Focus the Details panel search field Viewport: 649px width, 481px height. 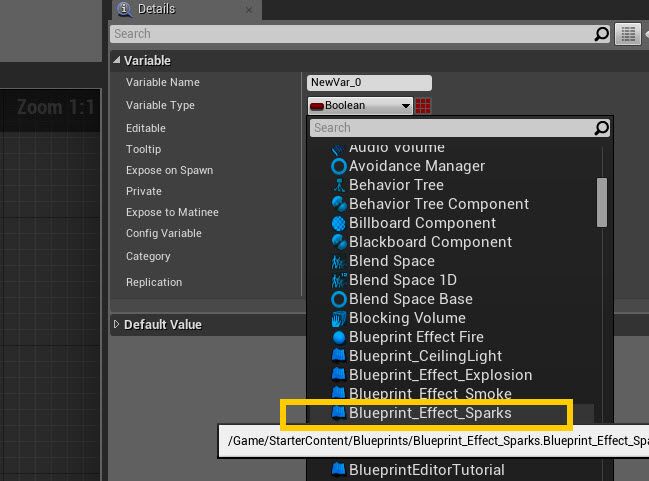point(360,34)
